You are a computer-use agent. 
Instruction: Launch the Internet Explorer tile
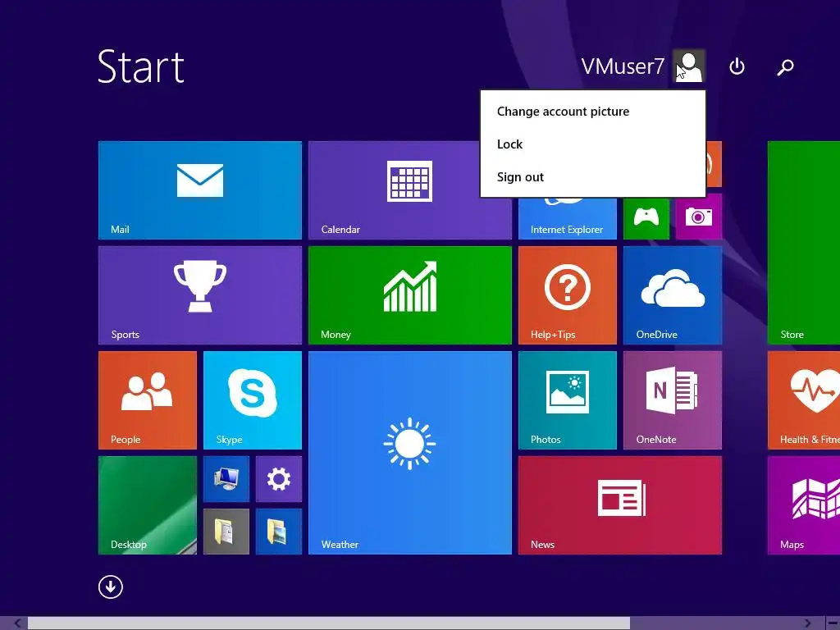point(568,218)
